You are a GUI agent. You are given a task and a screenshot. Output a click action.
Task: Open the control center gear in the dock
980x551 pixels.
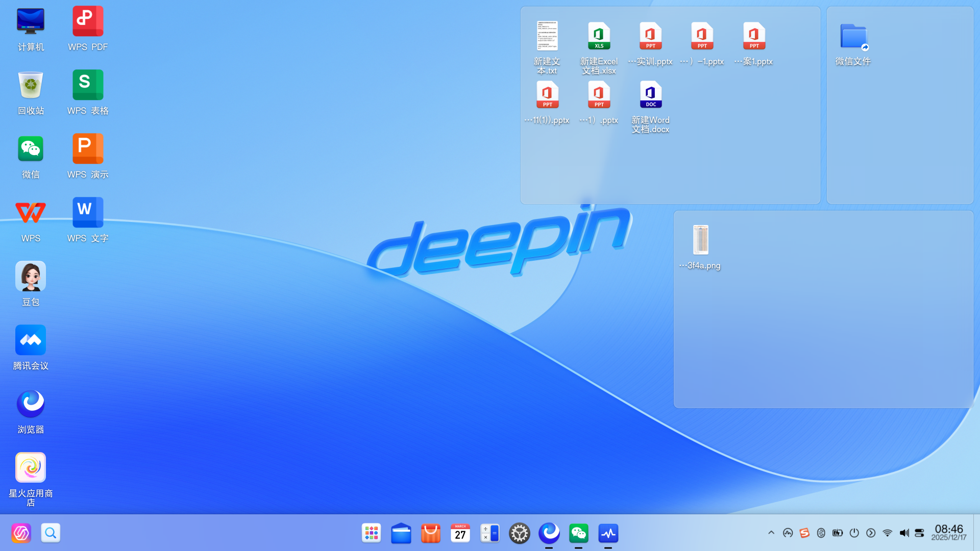(519, 533)
